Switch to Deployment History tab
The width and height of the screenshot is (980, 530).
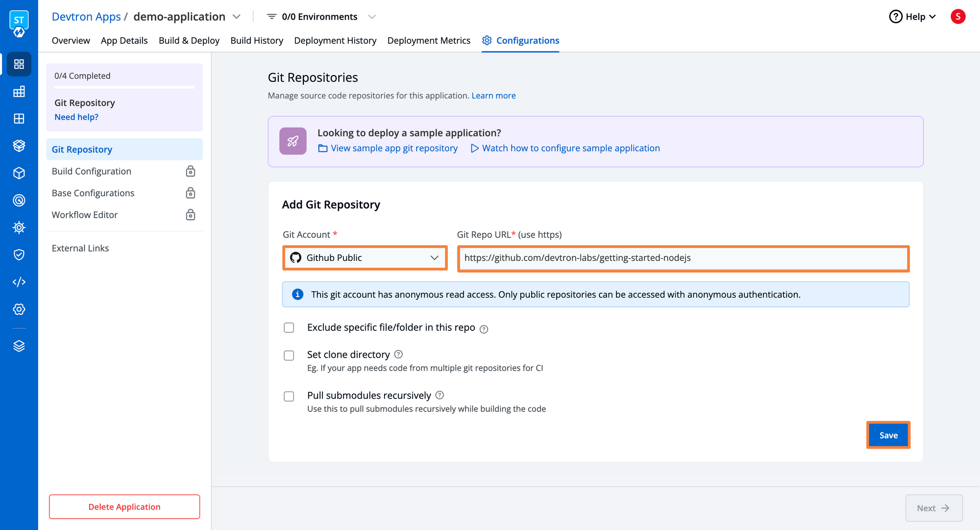pos(335,41)
